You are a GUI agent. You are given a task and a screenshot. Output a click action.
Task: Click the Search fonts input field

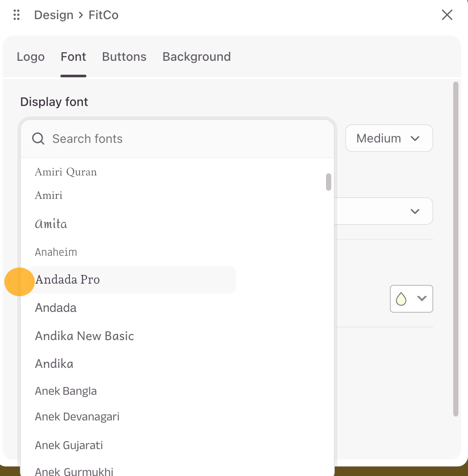(x=177, y=139)
